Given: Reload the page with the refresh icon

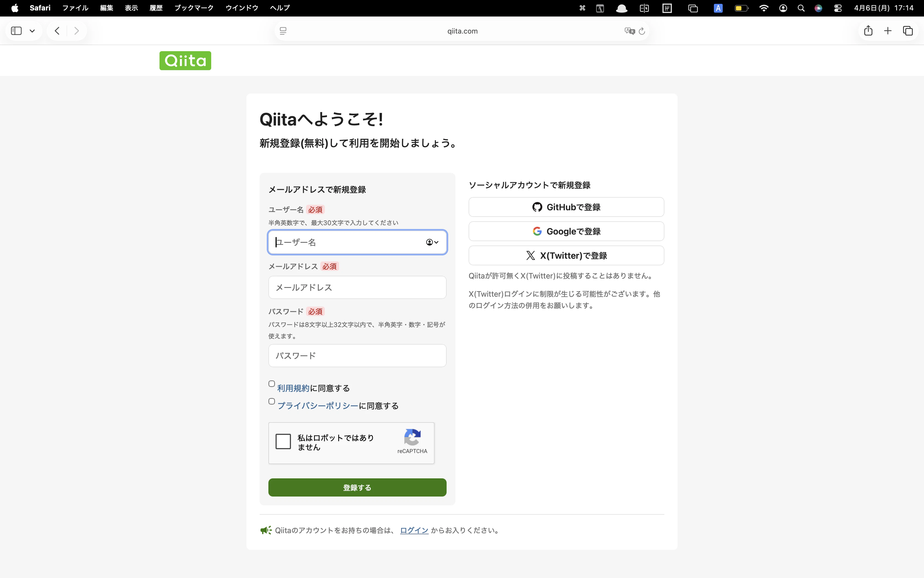Looking at the screenshot, I should click(642, 31).
